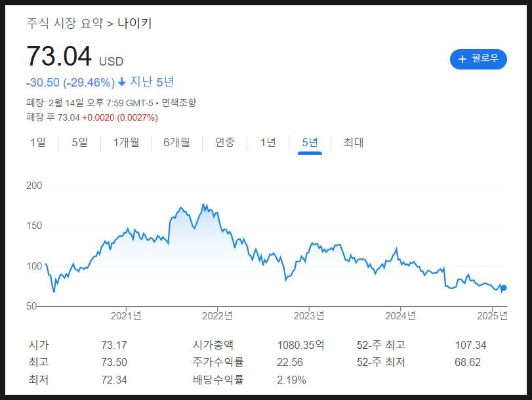This screenshot has height=400, width=532.
Task: Click the 주가수익률 value 22.56
Action: (290, 363)
